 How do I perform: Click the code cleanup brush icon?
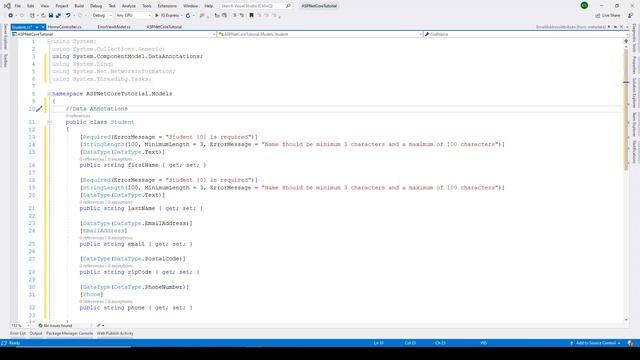[98, 326]
